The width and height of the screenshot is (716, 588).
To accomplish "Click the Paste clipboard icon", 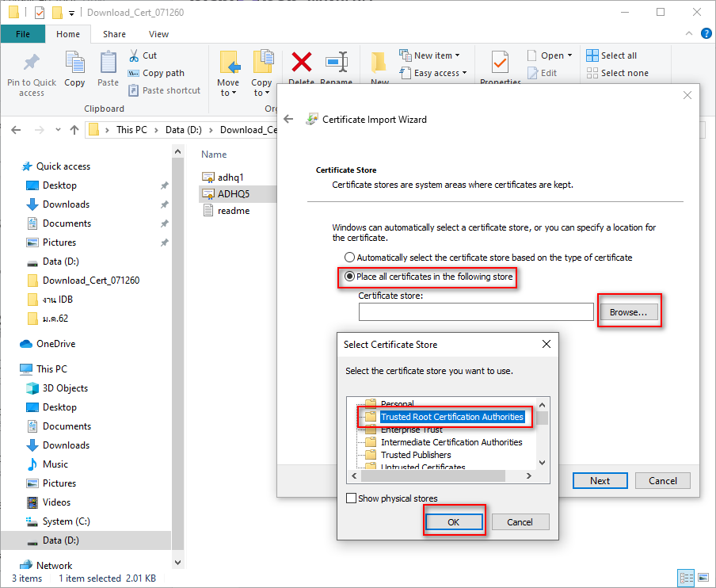I will point(109,63).
